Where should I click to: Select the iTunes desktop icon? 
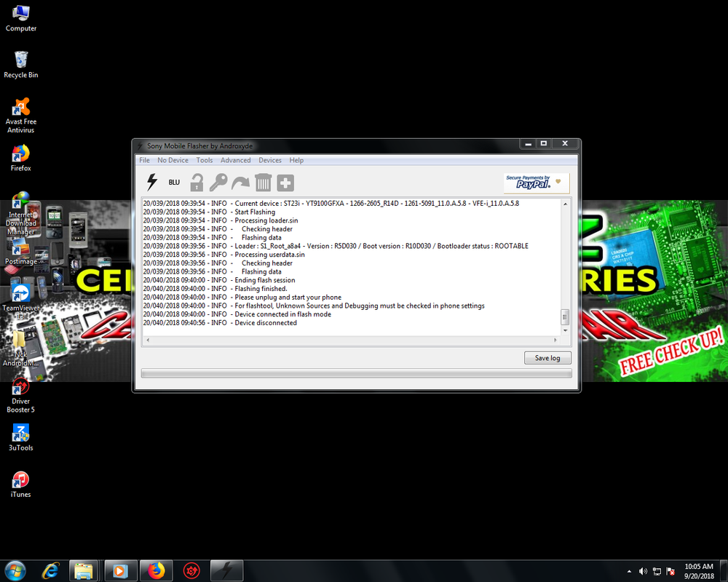click(x=21, y=484)
